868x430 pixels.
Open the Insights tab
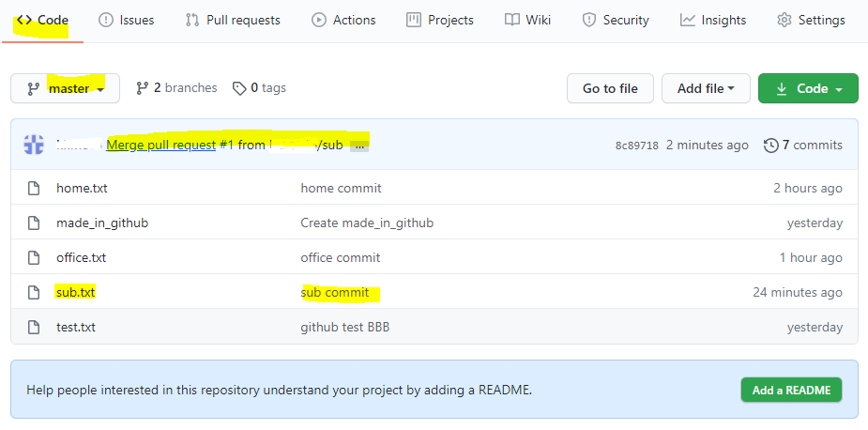click(x=713, y=21)
